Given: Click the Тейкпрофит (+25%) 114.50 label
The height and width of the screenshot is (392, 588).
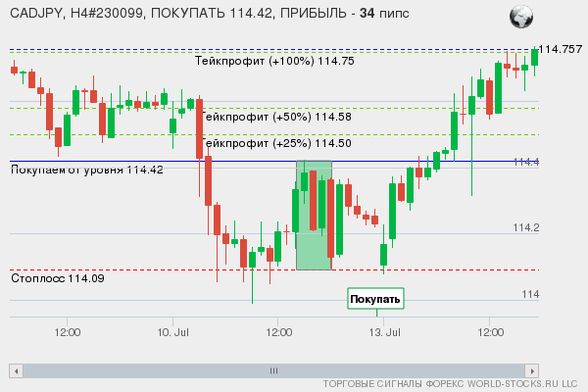Looking at the screenshot, I should [x=276, y=143].
